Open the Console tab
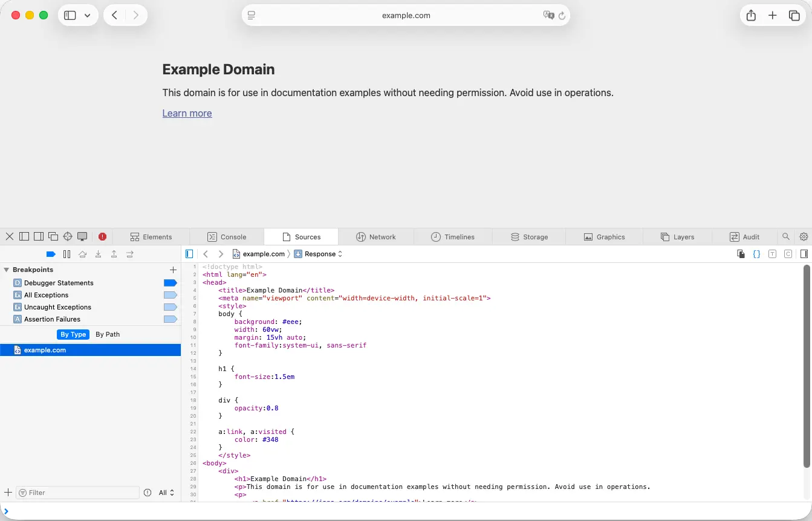 (227, 237)
